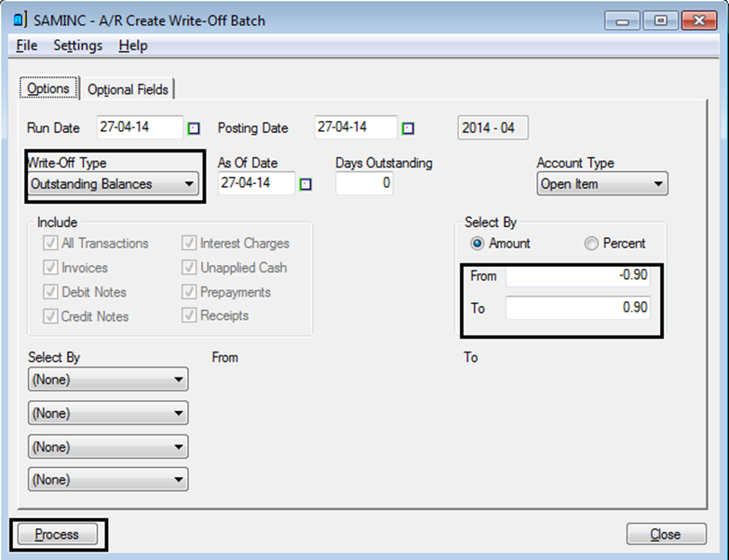729x560 pixels.
Task: Open the File menu
Action: point(26,46)
